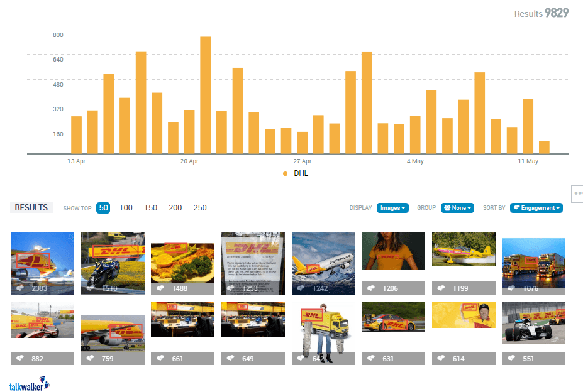Click the people icon inside the Group None button

pyautogui.click(x=447, y=207)
